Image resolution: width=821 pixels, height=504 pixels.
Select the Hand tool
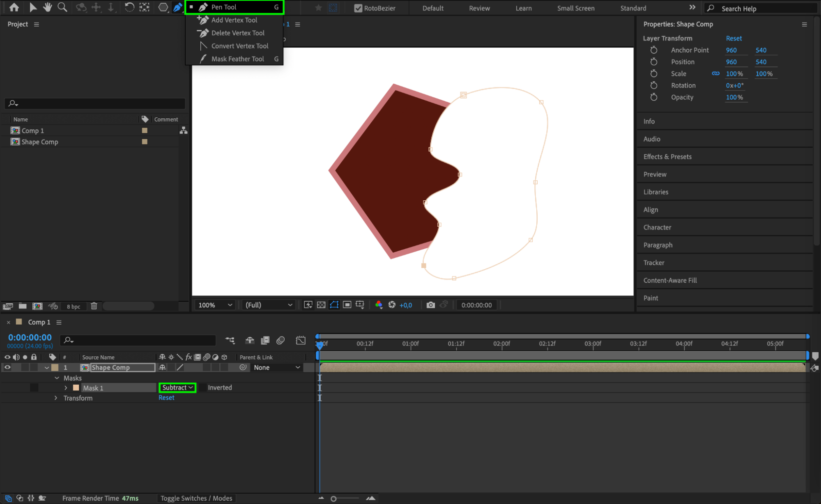pos(48,7)
